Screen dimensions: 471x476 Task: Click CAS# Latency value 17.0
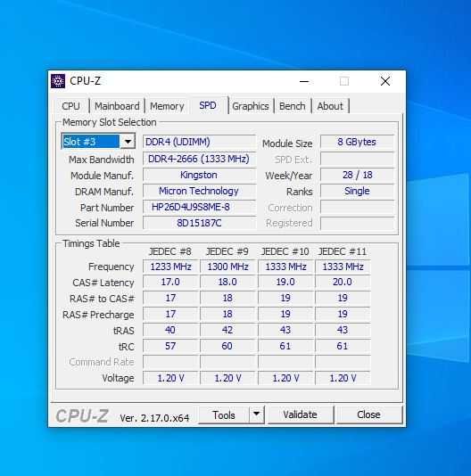tap(170, 282)
